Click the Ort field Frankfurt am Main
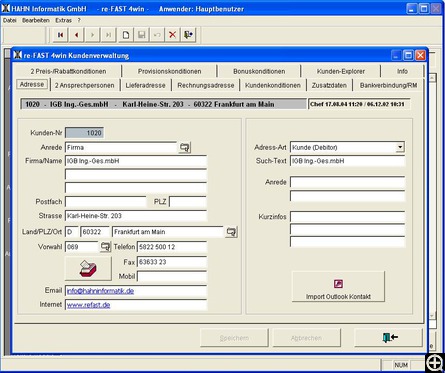Viewport: 445px width, 373px height. pos(168,232)
